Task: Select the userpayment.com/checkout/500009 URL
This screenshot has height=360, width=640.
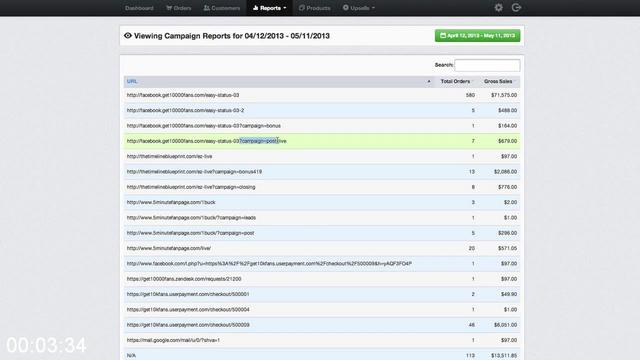Action: pyautogui.click(x=188, y=325)
